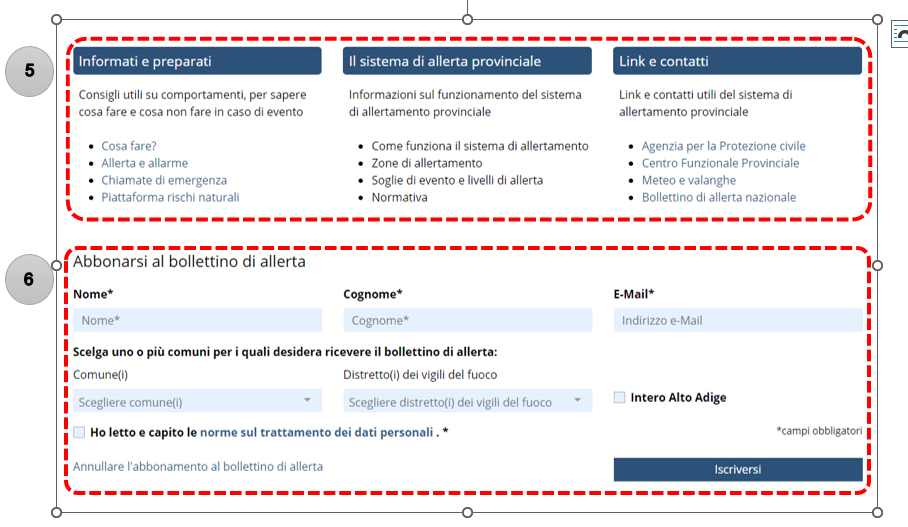This screenshot has height=527, width=908.
Task: Follow the Chiamate di emergenza link
Action: click(x=164, y=180)
